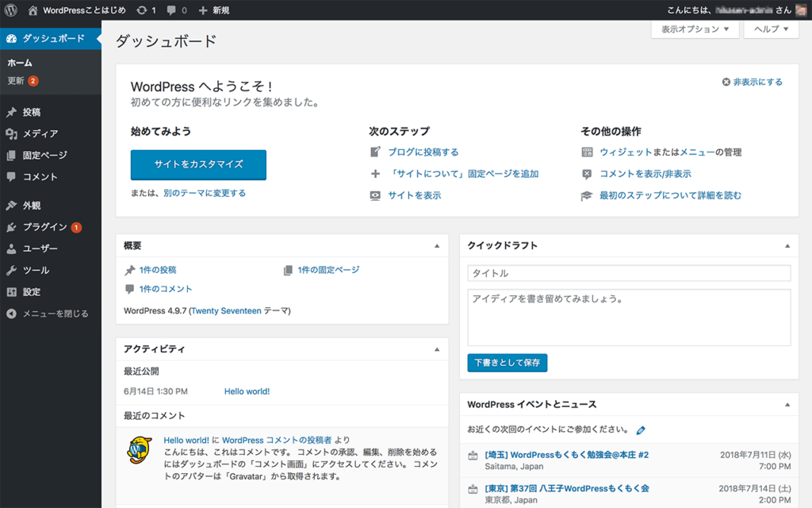Click the メディア icon in sidebar
This screenshot has height=508, width=812.
11,133
